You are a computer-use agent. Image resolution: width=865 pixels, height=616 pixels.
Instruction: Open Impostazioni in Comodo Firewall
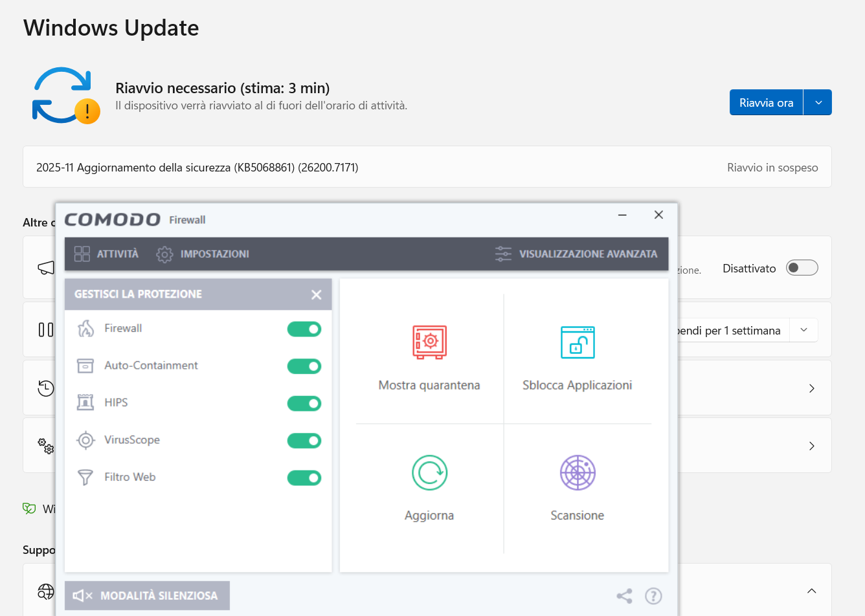tap(203, 254)
